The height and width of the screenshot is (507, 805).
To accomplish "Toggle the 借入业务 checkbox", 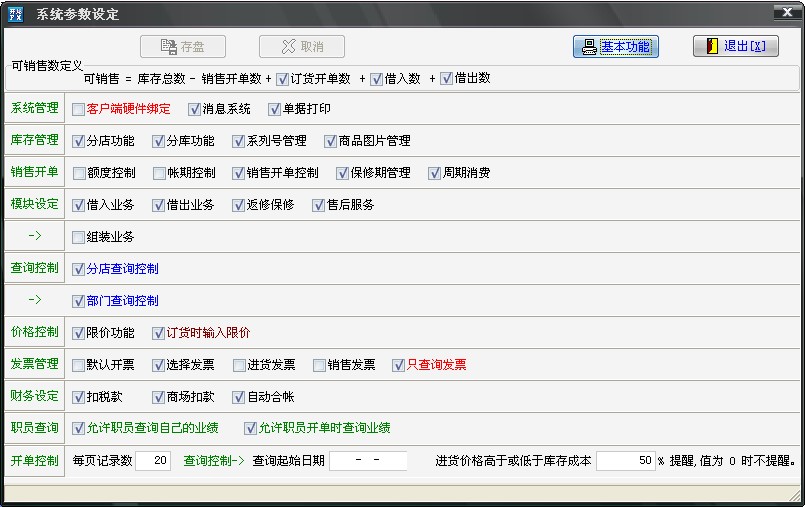I will pos(78,205).
